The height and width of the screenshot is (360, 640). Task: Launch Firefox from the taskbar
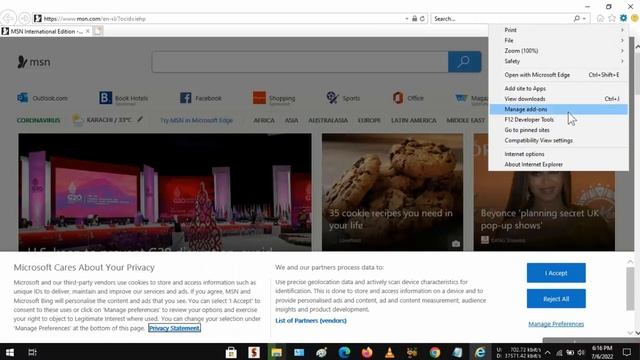pyautogui.click(x=367, y=352)
